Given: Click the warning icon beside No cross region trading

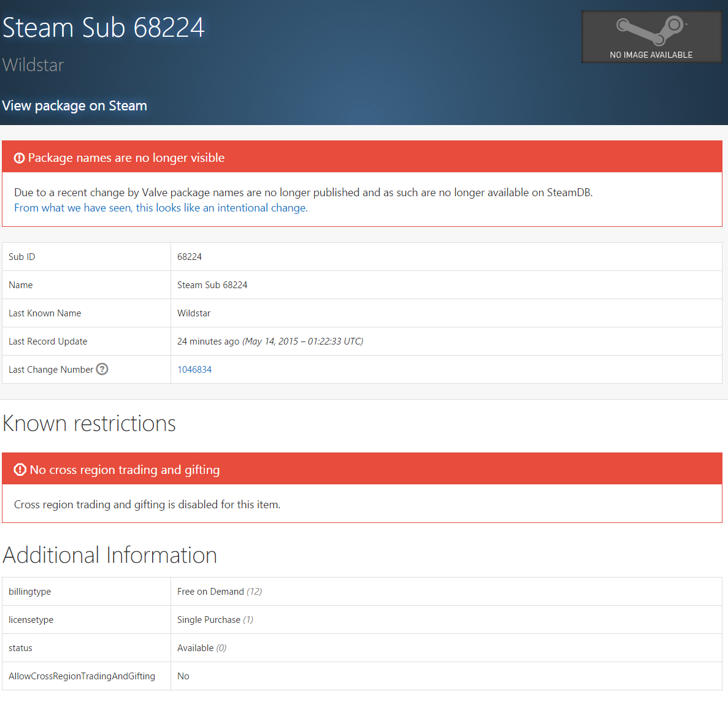Looking at the screenshot, I should 20,470.
